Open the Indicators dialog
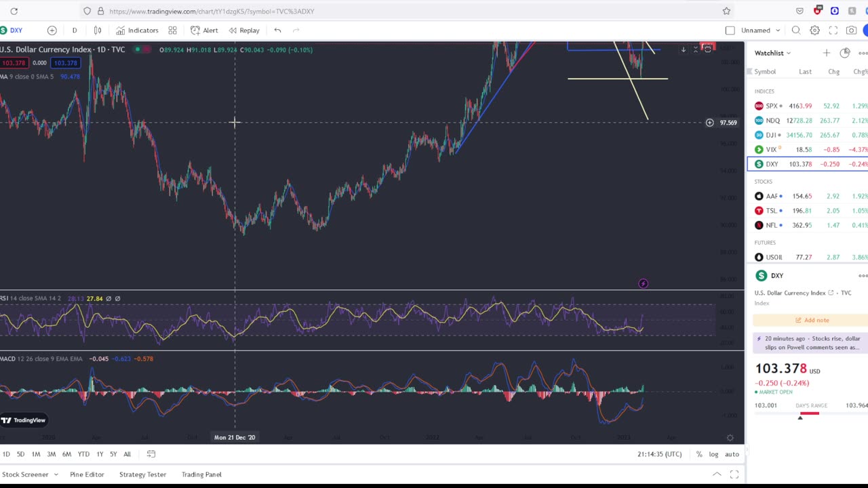 click(137, 30)
